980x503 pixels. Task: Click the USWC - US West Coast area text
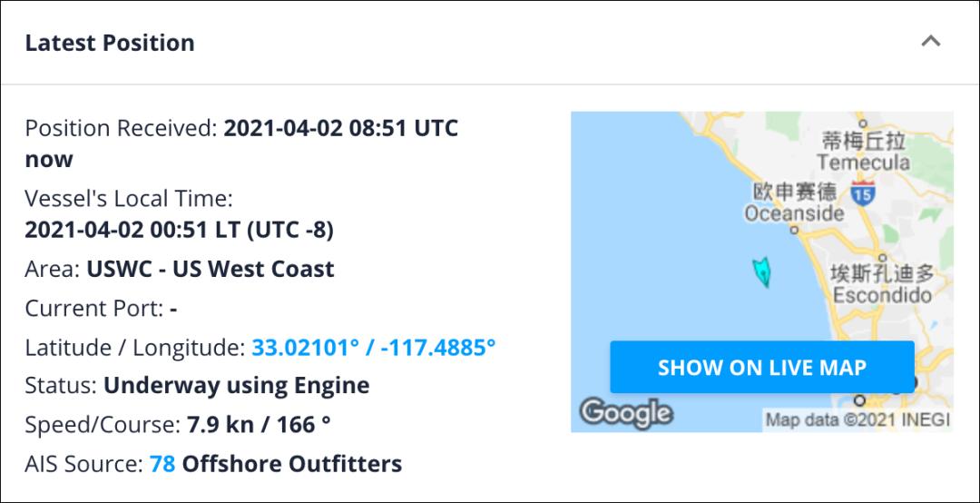click(210, 269)
